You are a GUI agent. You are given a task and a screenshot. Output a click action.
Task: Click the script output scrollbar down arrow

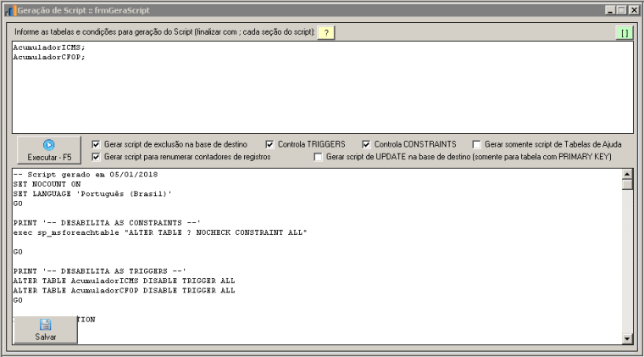pos(627,339)
